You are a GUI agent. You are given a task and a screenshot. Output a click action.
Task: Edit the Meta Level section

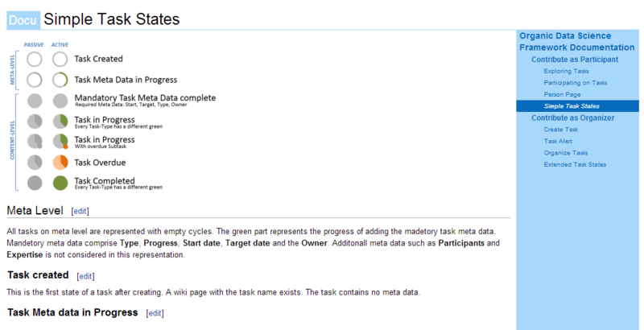80,211
